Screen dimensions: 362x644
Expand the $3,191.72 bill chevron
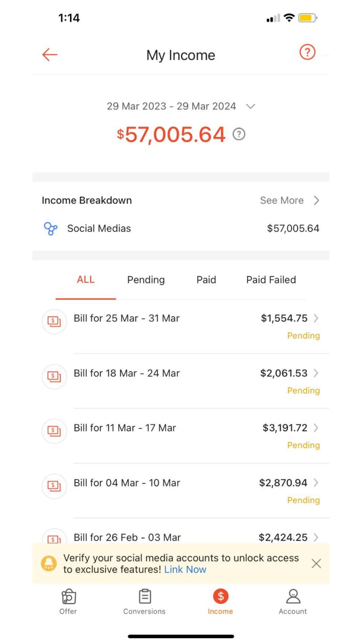pyautogui.click(x=316, y=428)
